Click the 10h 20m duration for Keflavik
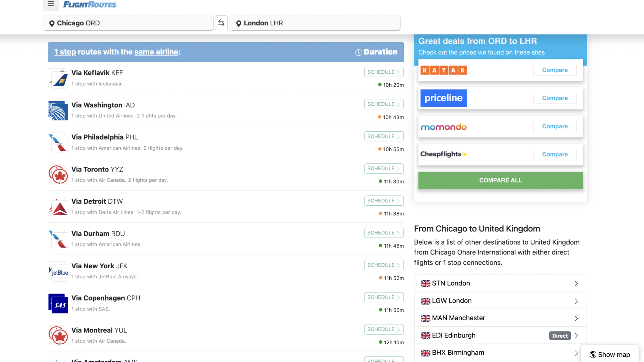The image size is (644, 362). 393,85
